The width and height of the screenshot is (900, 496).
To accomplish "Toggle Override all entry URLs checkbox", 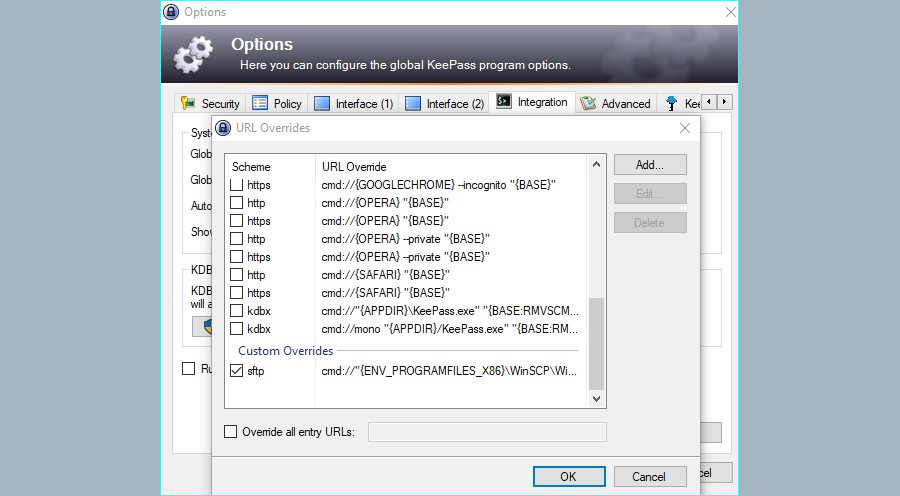I will (230, 432).
